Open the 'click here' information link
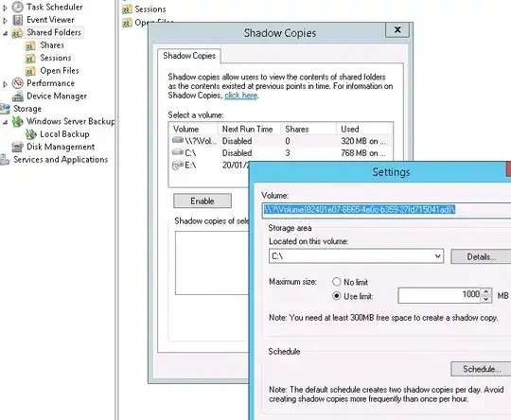Image resolution: width=511 pixels, height=420 pixels. tap(241, 96)
